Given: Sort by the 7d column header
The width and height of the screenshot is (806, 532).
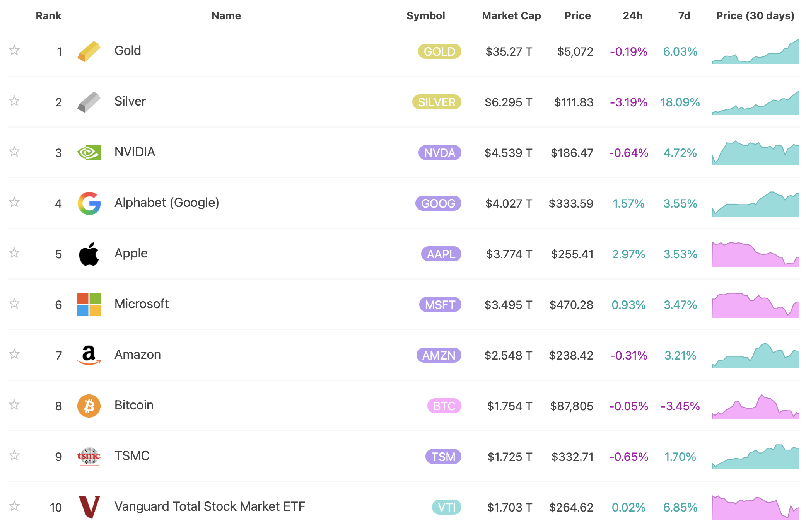Looking at the screenshot, I should click(x=684, y=16).
